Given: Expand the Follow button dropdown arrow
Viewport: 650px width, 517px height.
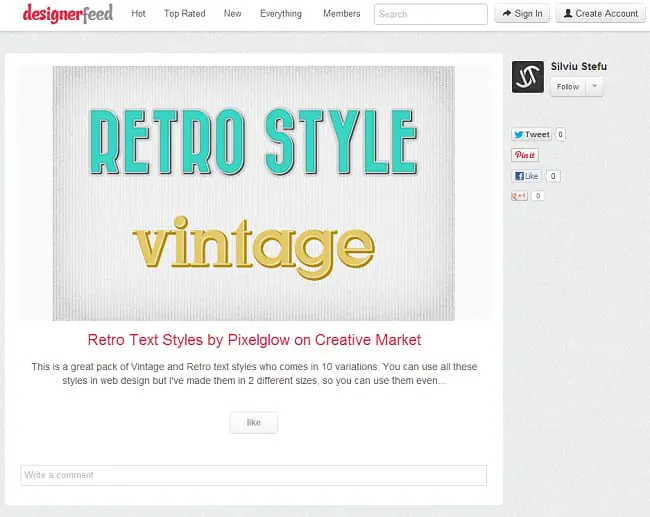Looking at the screenshot, I should click(x=594, y=87).
